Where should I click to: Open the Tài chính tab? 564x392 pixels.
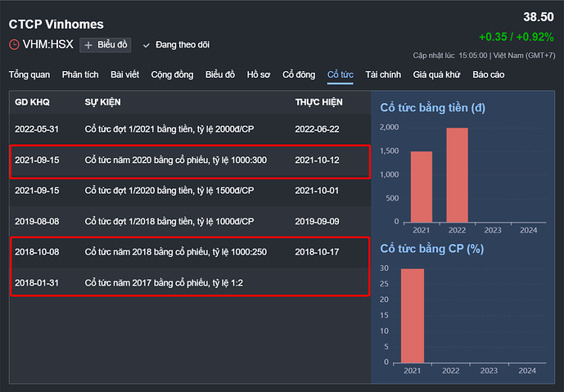pyautogui.click(x=383, y=74)
